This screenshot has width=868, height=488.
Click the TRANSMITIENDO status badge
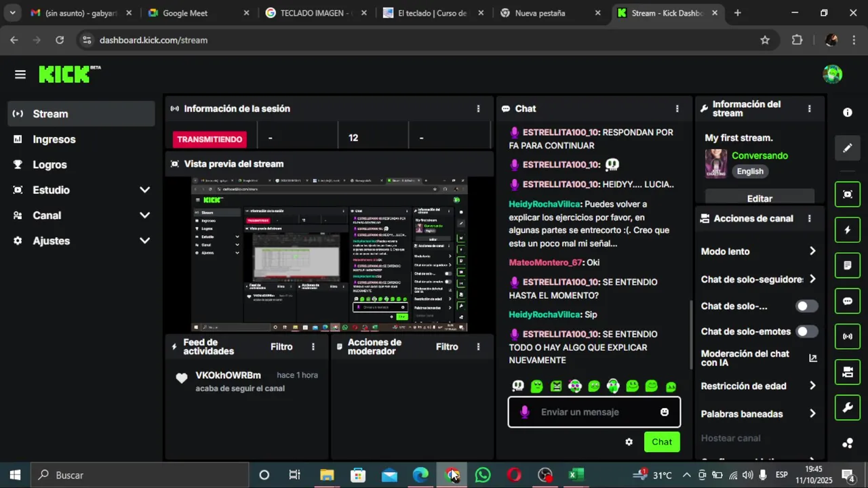(x=210, y=139)
